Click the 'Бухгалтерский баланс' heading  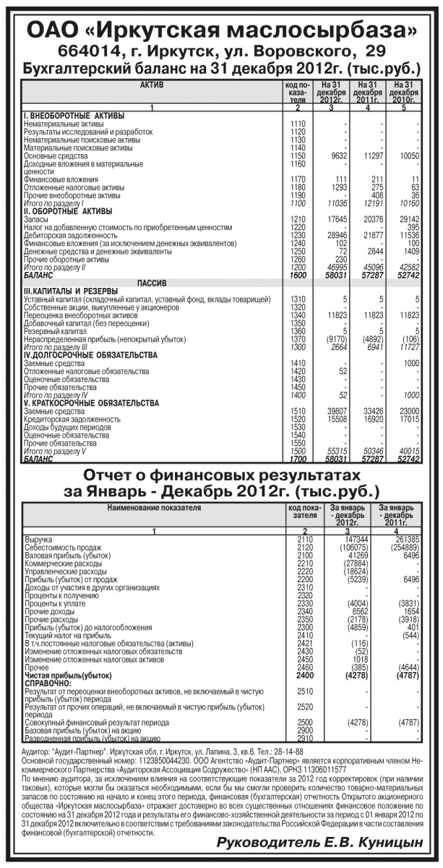point(221,69)
